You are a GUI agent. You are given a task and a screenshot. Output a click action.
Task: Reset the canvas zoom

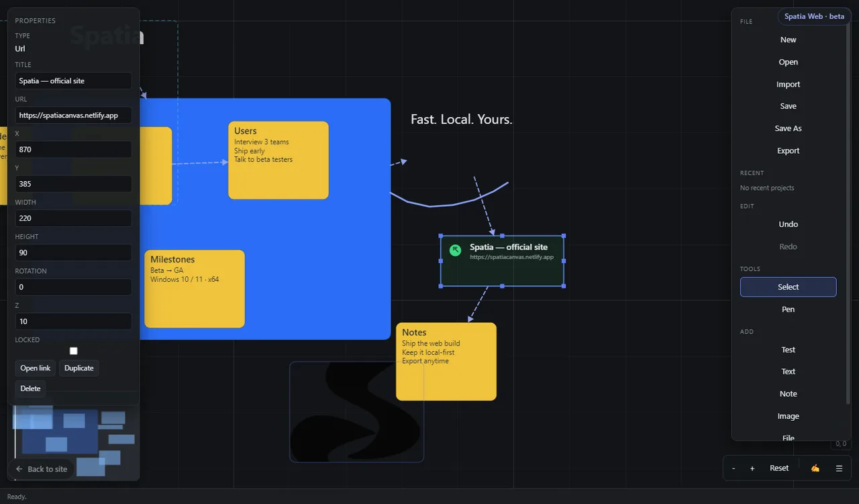point(779,468)
